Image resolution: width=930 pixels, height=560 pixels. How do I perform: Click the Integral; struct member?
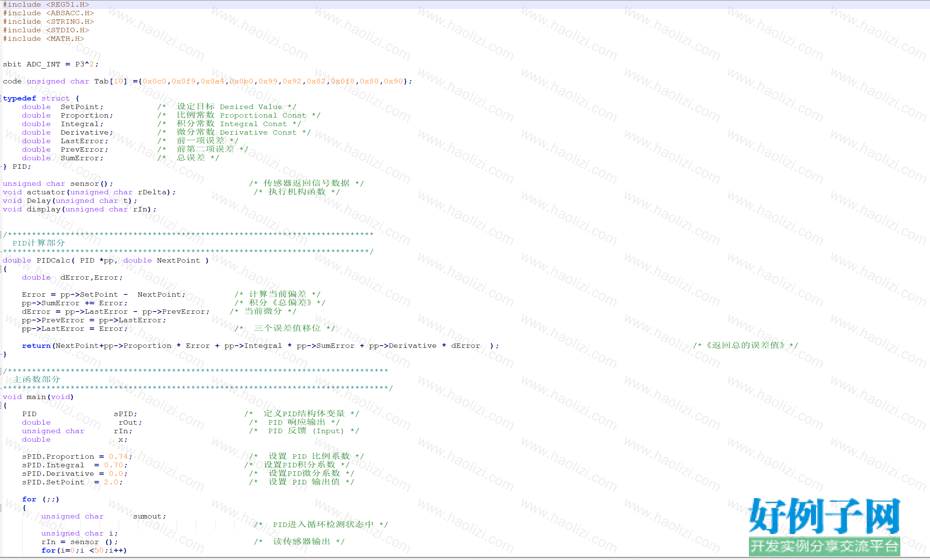82,124
